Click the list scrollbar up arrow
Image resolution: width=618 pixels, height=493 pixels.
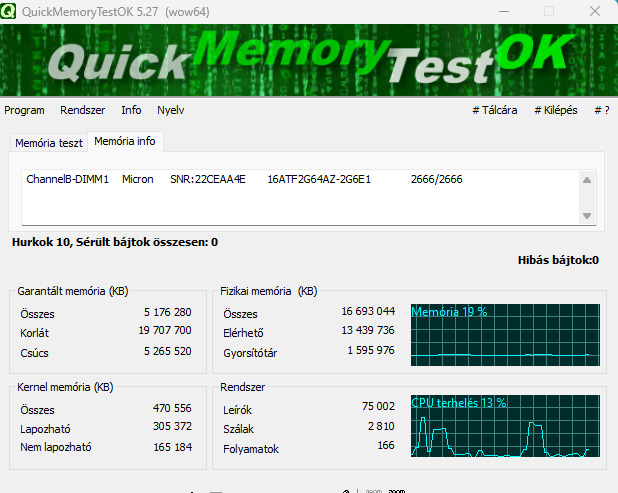(x=587, y=180)
